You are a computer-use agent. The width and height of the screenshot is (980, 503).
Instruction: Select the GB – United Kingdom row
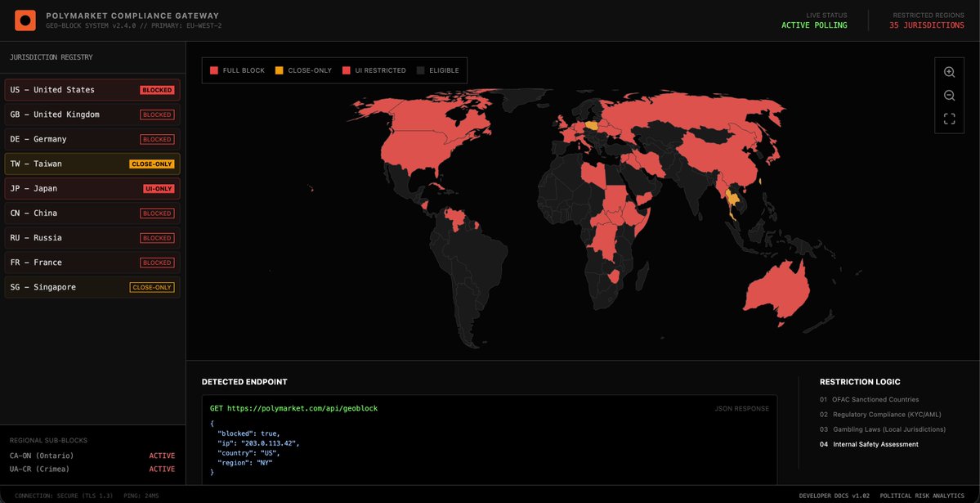pyautogui.click(x=92, y=115)
